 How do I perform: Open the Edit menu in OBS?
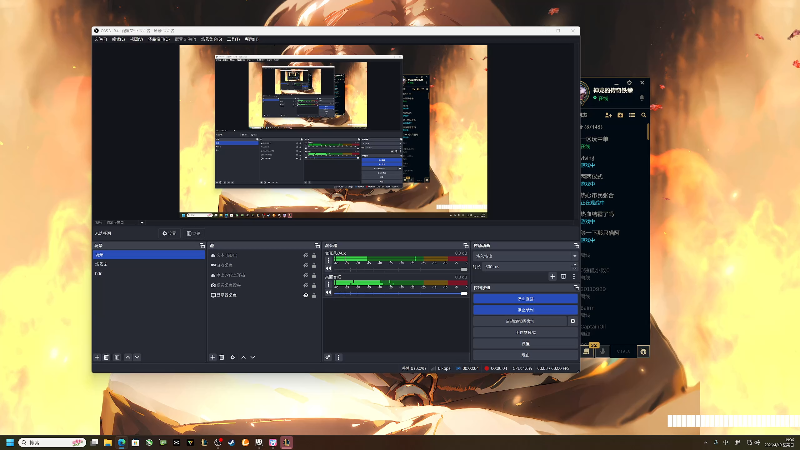point(118,39)
